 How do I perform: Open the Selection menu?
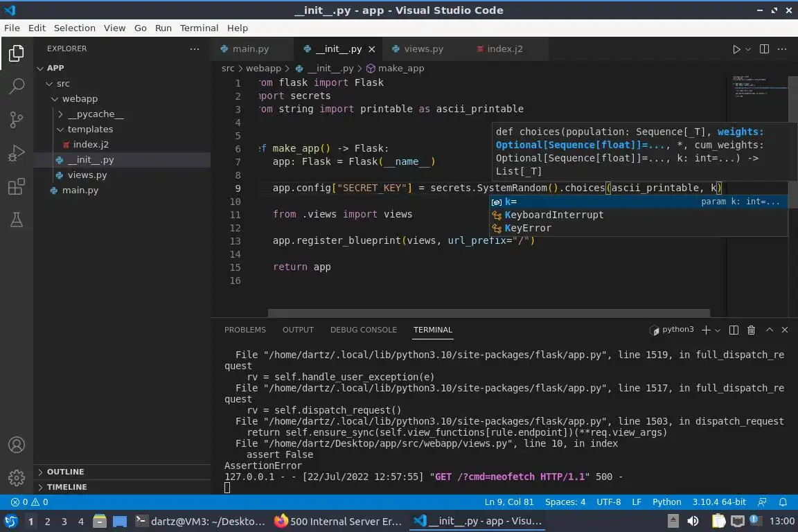click(74, 28)
